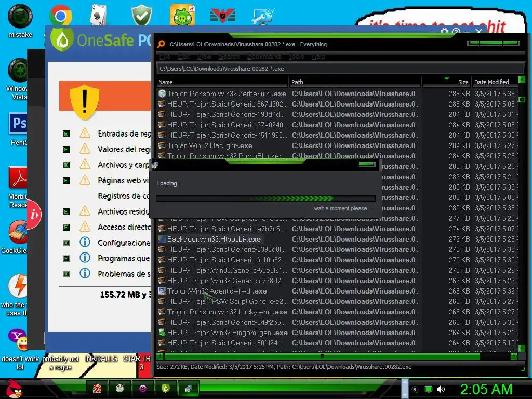Open the CockCle cleaner brush desktop icon
The height and width of the screenshot is (399, 532).
18,232
